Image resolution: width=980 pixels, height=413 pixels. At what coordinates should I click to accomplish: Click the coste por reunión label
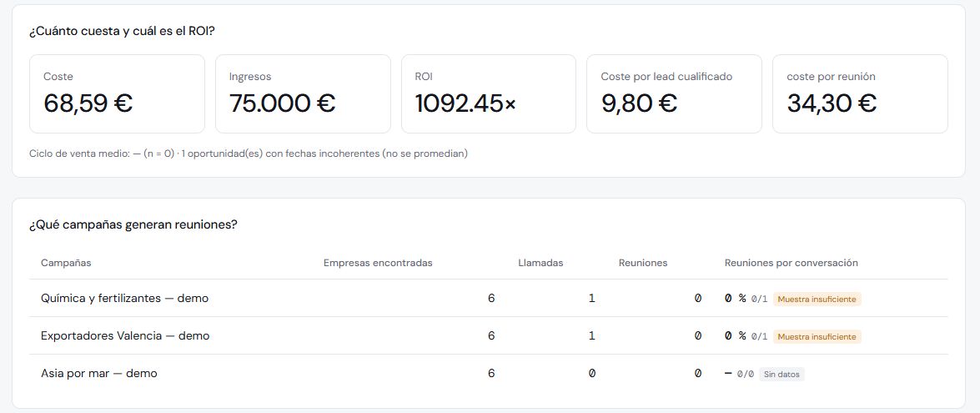point(831,77)
